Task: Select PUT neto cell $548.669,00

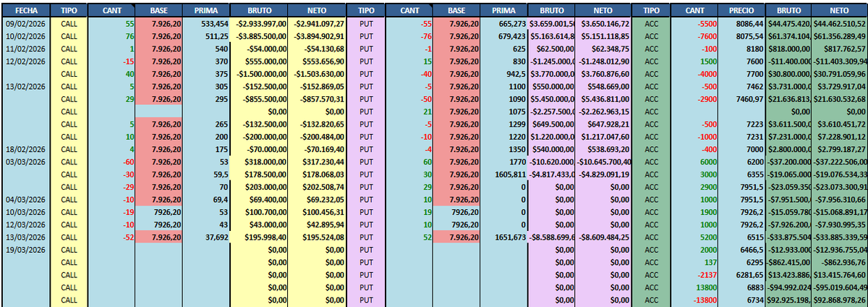Action: 603,87
